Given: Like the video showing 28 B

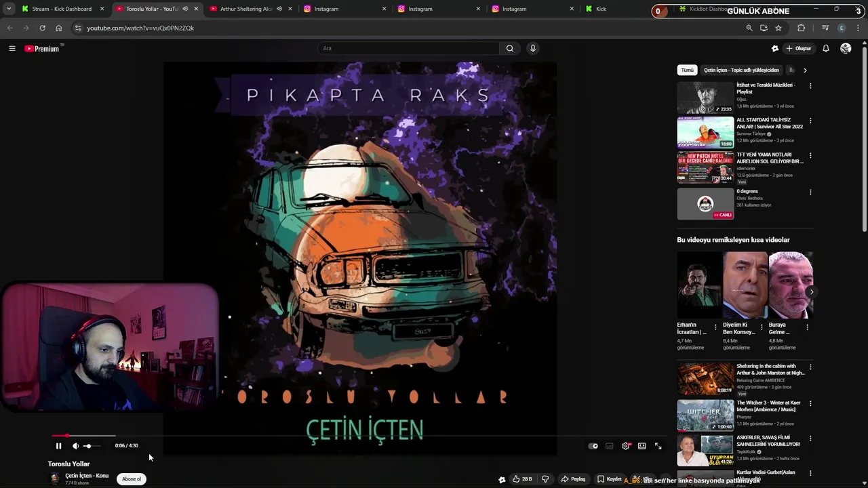Looking at the screenshot, I should [522, 479].
